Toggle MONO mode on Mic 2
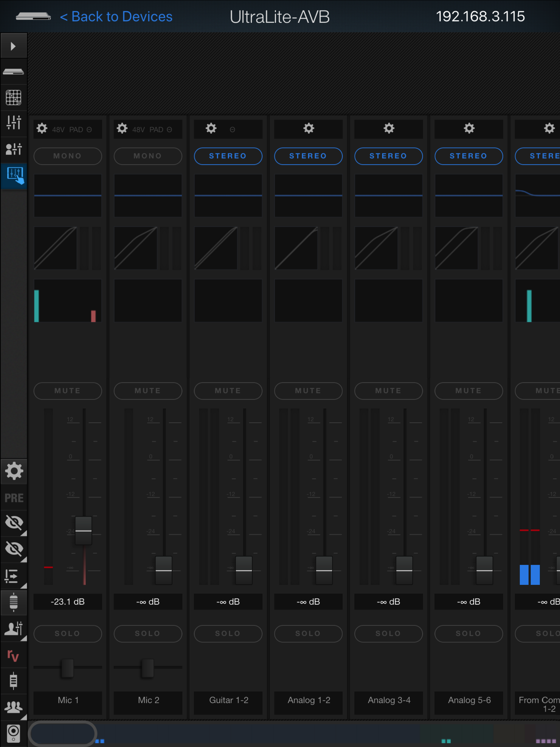This screenshot has height=747, width=560. coord(148,156)
